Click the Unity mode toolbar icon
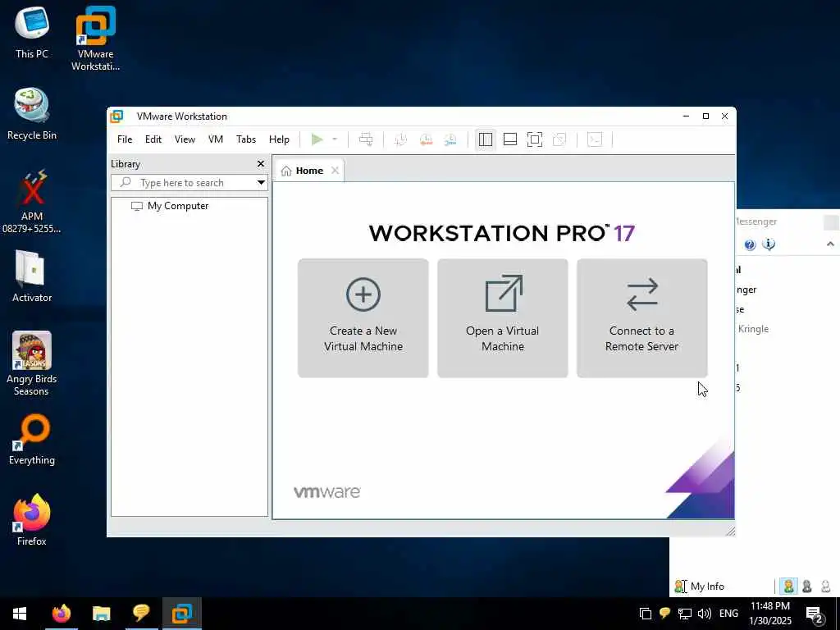The image size is (840, 630). (559, 139)
